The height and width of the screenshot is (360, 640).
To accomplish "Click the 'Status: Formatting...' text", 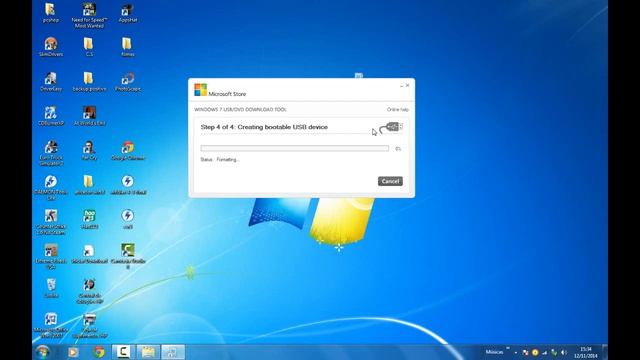I will point(220,160).
